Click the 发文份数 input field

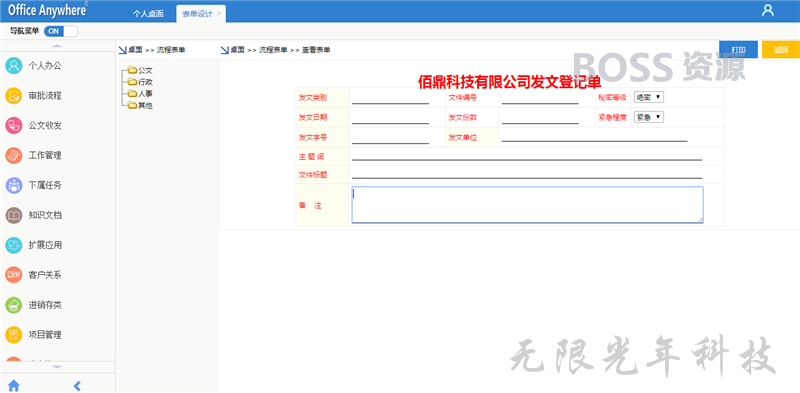(x=540, y=117)
